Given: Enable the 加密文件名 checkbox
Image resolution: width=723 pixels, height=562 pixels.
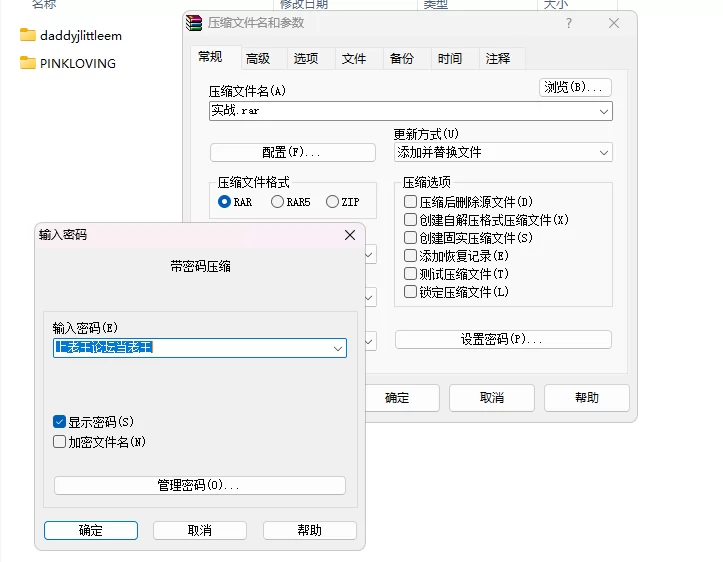Looking at the screenshot, I should click(60, 442).
